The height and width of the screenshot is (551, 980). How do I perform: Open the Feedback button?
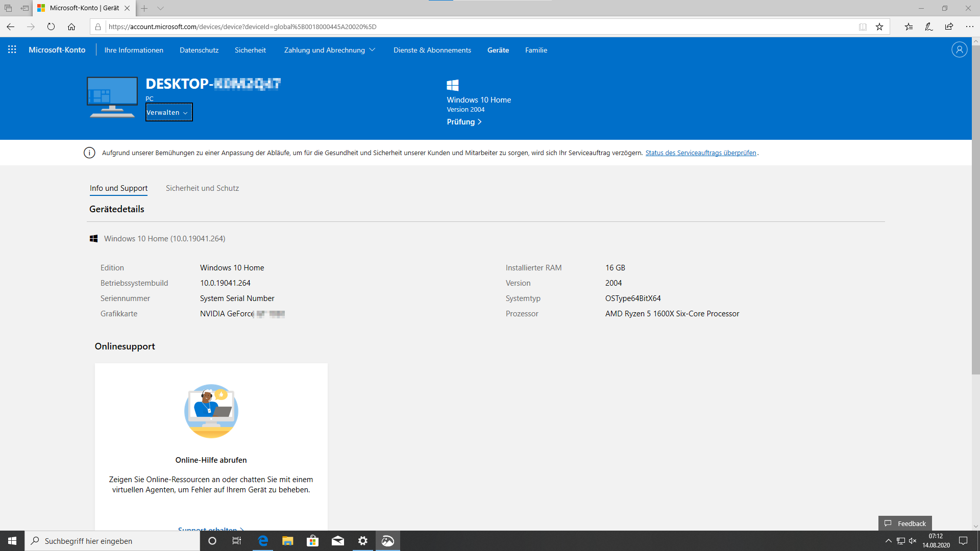click(905, 523)
